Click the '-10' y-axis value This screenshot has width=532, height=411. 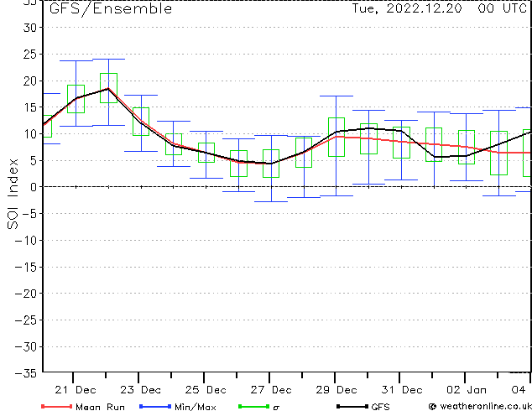26,241
